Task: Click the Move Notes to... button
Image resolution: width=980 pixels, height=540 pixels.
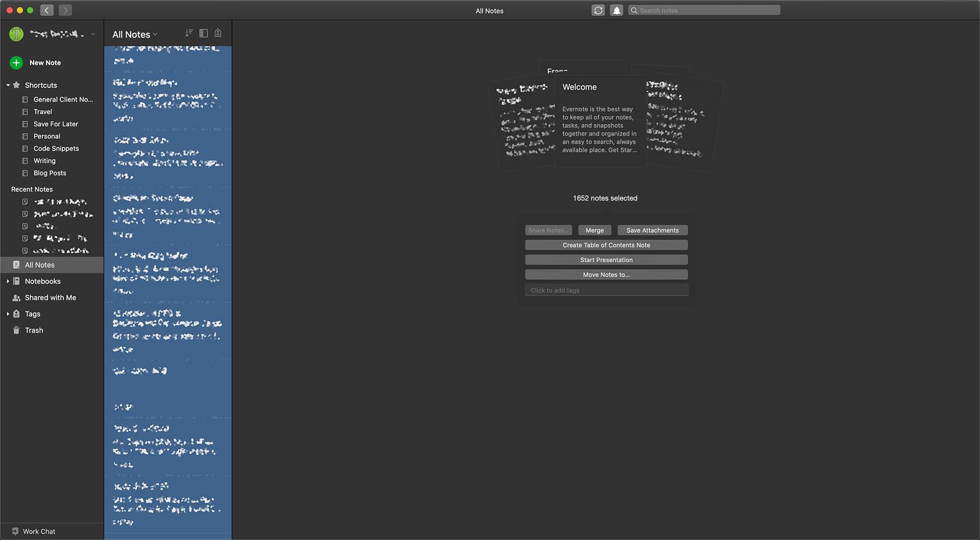Action: tap(606, 275)
